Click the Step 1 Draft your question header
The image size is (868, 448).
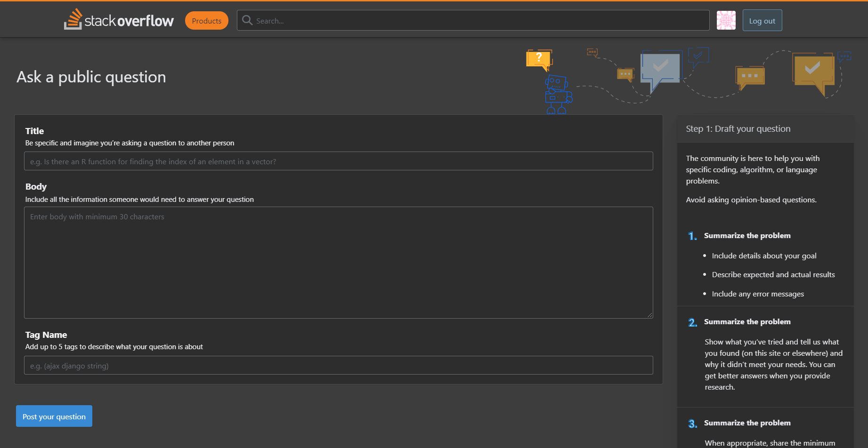point(738,128)
